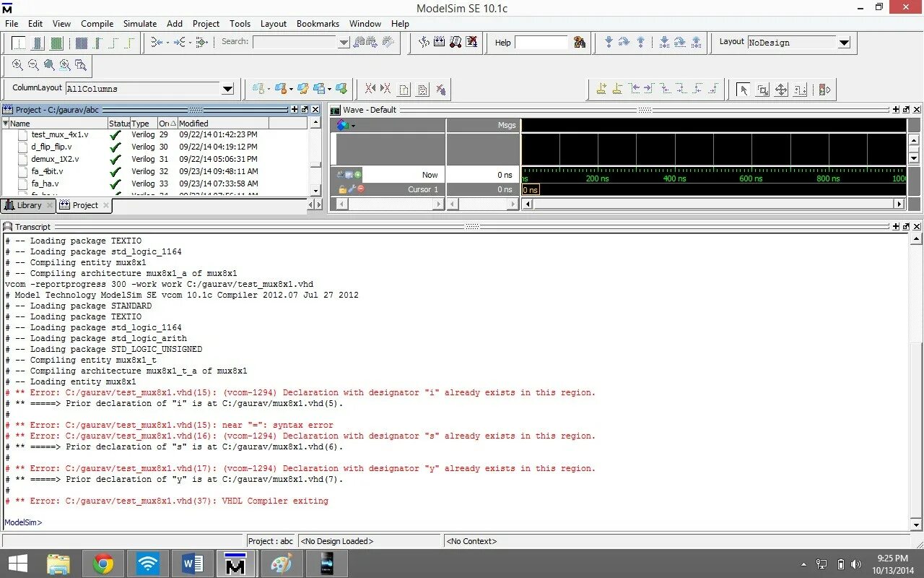Click the lock icon on Cursor 1 row

point(343,189)
